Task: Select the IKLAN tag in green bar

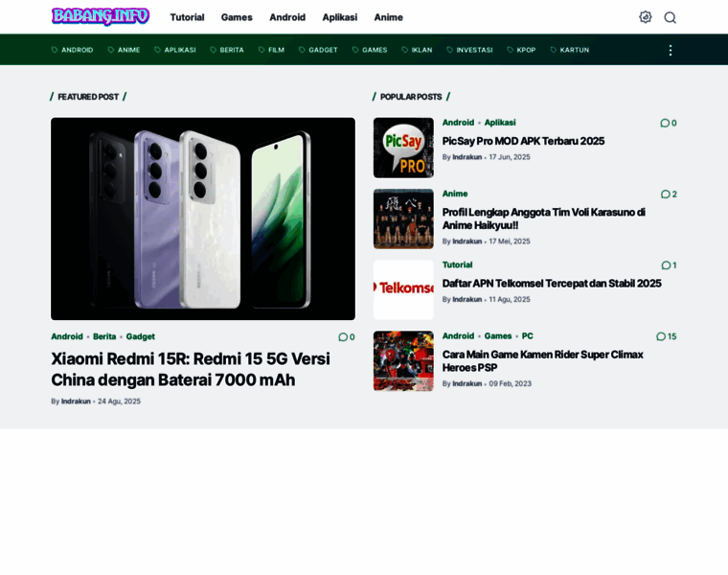Action: coord(417,50)
